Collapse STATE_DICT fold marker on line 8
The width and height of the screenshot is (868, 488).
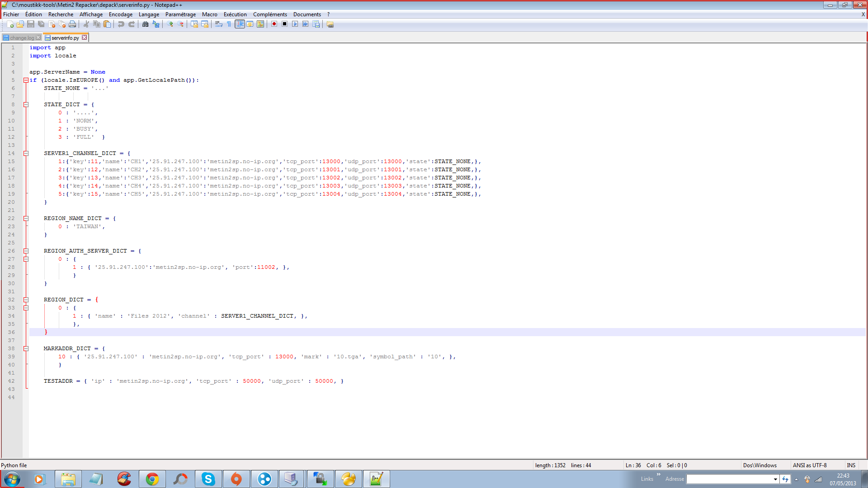pyautogui.click(x=26, y=105)
